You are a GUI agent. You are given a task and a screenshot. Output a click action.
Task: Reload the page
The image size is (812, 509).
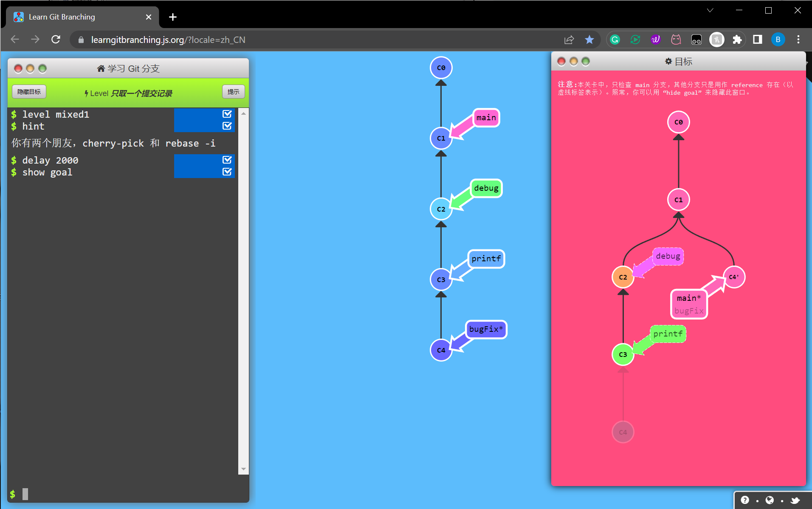click(56, 40)
